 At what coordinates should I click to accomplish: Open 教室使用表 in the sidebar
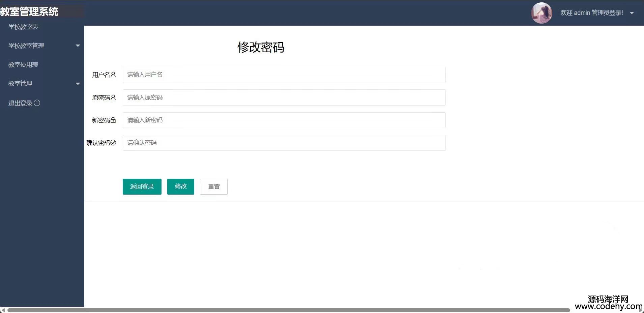click(x=23, y=64)
